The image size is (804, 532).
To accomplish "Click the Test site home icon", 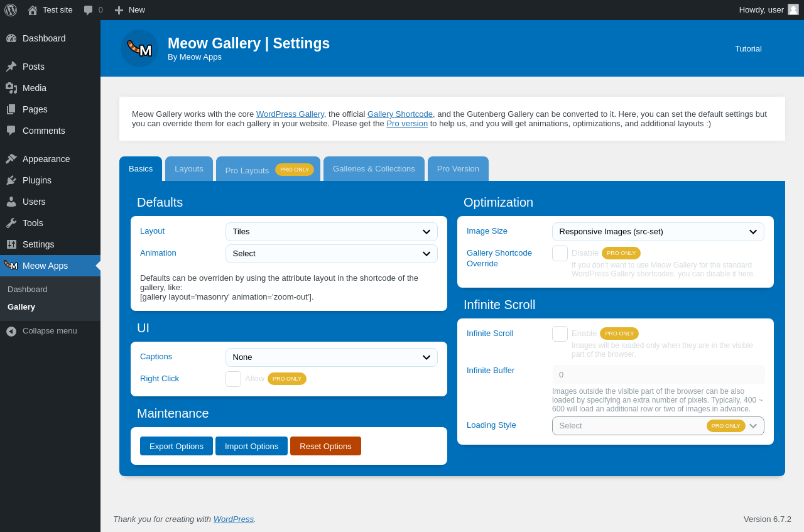I will [33, 10].
